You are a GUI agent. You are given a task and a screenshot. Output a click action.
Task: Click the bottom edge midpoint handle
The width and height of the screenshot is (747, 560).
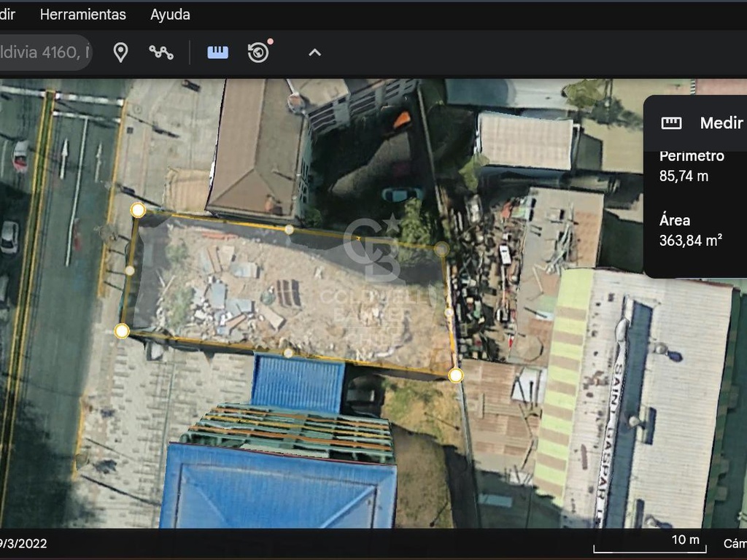pos(288,353)
